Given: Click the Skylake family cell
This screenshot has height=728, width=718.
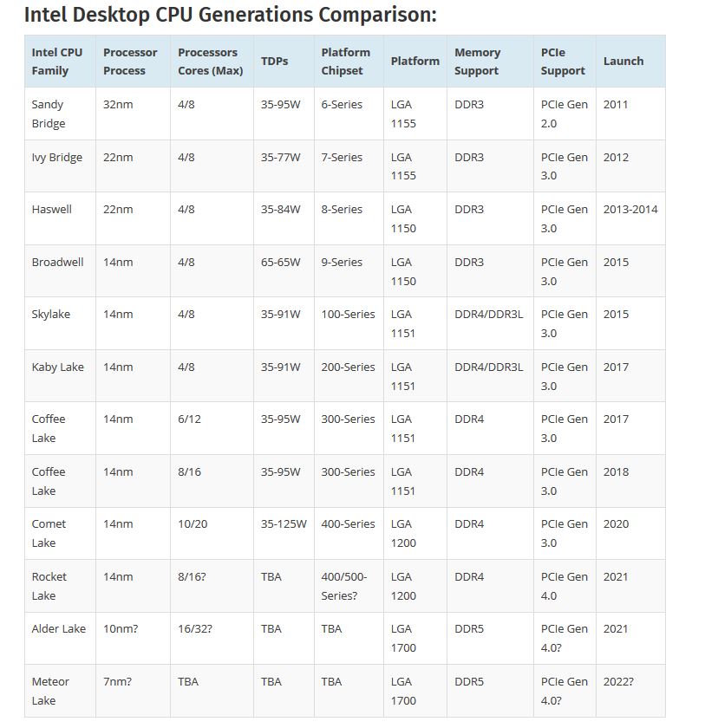Looking at the screenshot, I should 50,315.
